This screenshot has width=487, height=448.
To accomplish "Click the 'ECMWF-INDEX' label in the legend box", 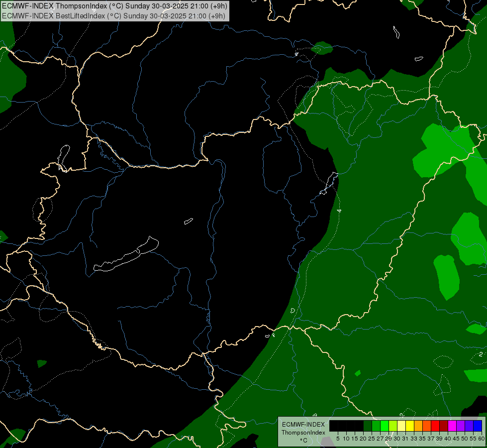I will point(303,425).
